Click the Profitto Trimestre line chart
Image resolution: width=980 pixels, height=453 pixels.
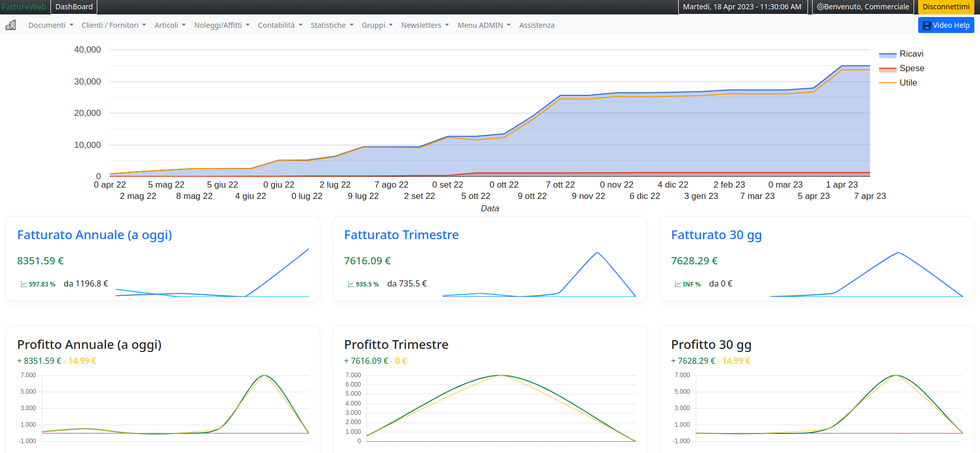tap(490, 408)
